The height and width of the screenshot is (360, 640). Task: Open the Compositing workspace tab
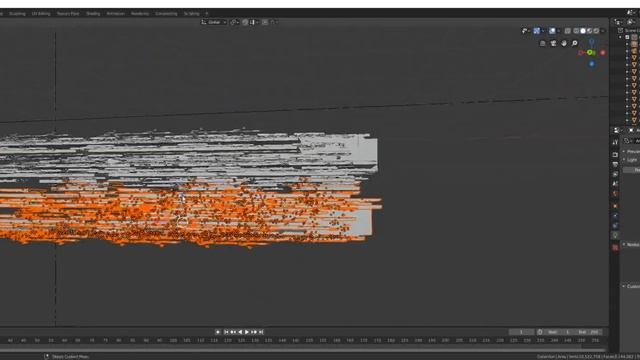coord(166,13)
